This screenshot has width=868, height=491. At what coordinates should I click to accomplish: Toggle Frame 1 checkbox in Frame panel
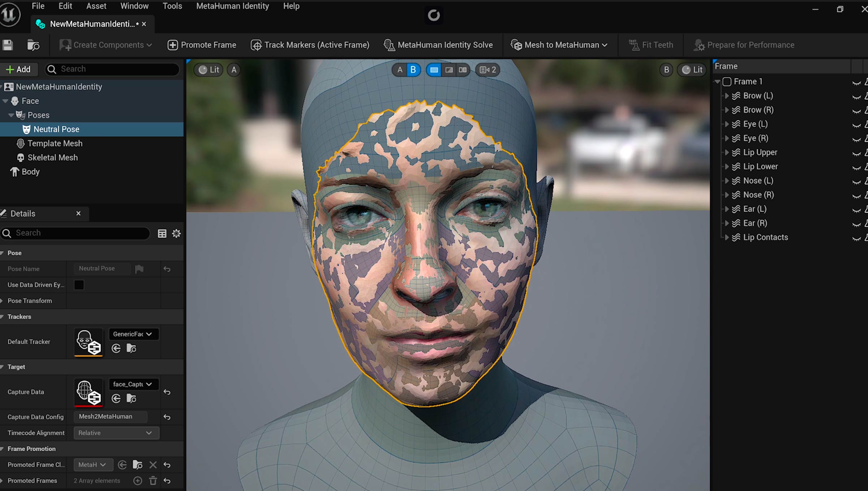point(727,82)
